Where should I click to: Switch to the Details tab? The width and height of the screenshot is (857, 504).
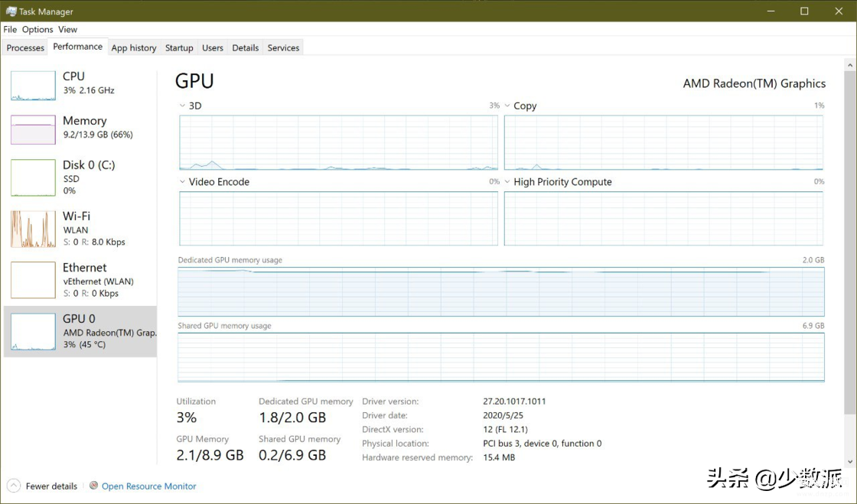[x=245, y=48]
